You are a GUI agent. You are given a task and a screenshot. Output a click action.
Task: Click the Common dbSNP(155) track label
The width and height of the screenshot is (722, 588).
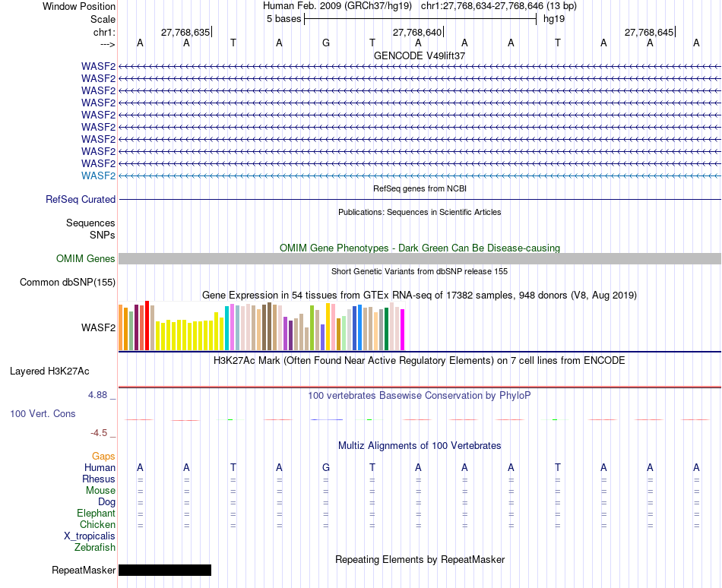coord(68,282)
